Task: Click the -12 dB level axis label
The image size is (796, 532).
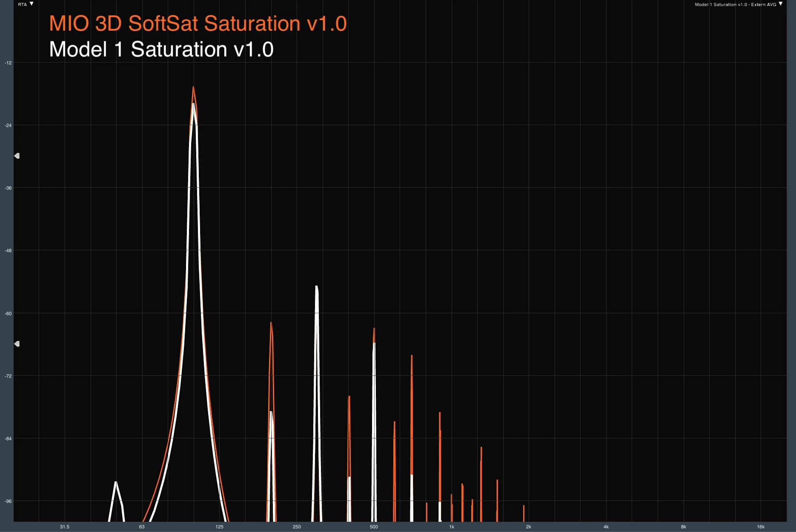Action: tap(8, 63)
